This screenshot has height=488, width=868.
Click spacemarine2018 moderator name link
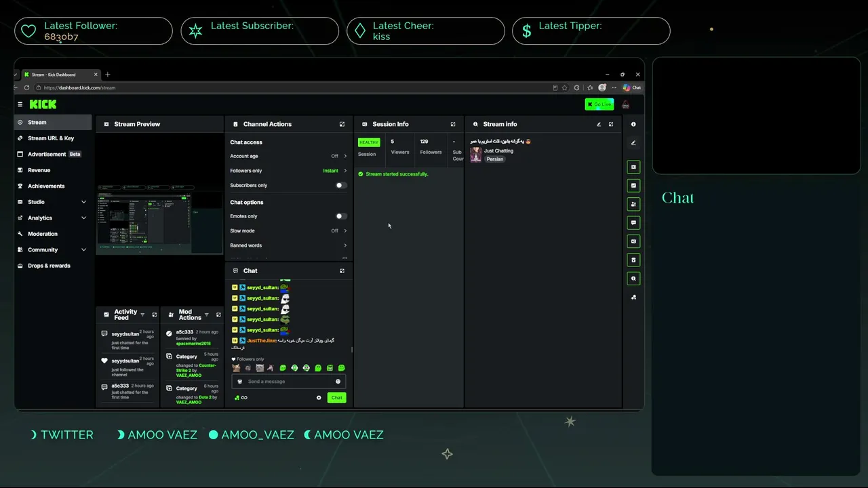point(193,344)
